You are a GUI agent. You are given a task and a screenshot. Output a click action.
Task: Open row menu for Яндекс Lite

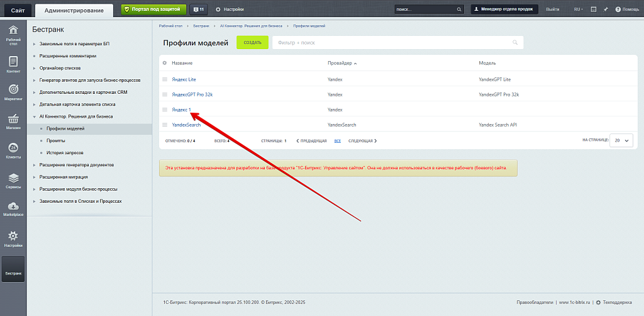click(165, 79)
